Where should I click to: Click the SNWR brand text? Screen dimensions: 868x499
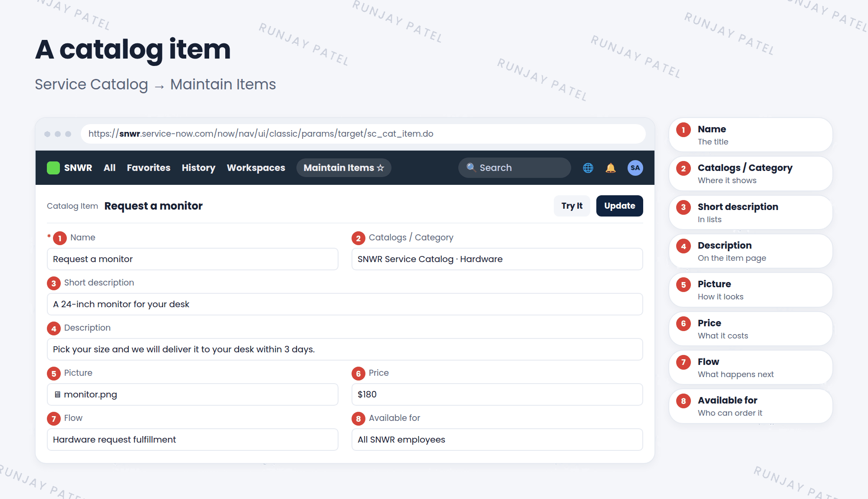pyautogui.click(x=78, y=168)
